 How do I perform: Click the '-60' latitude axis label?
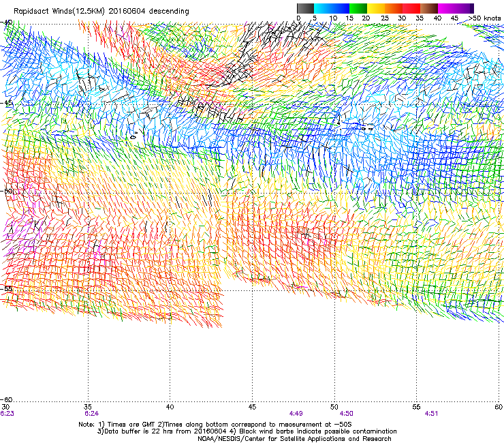(x=6, y=399)
